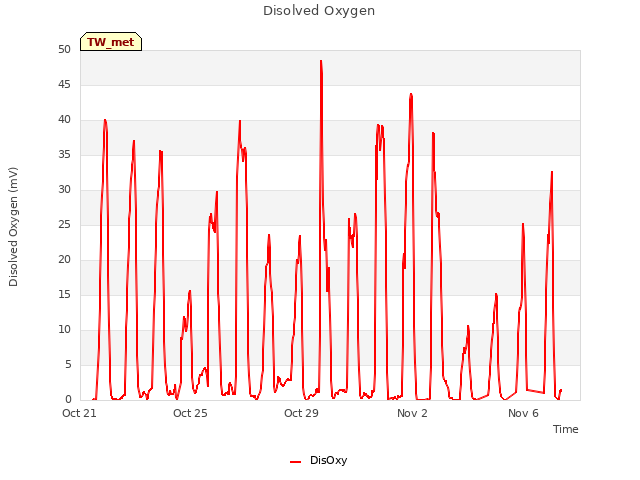This screenshot has height=480, width=640.
Task: Click the 20 y-axis tick label
Action: (64, 260)
